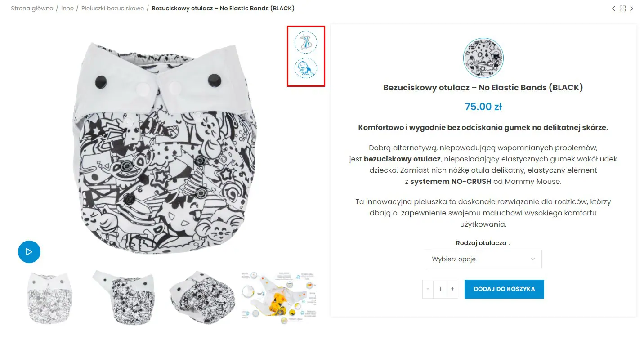This screenshot has height=340, width=644.
Task: Click the crawling baby feature icon
Action: [x=306, y=68]
